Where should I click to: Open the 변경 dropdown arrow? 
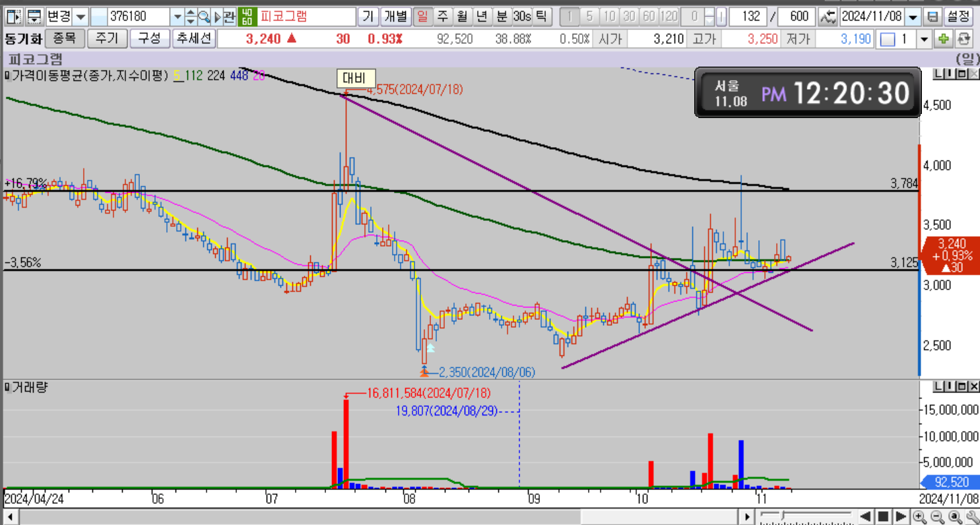point(81,16)
